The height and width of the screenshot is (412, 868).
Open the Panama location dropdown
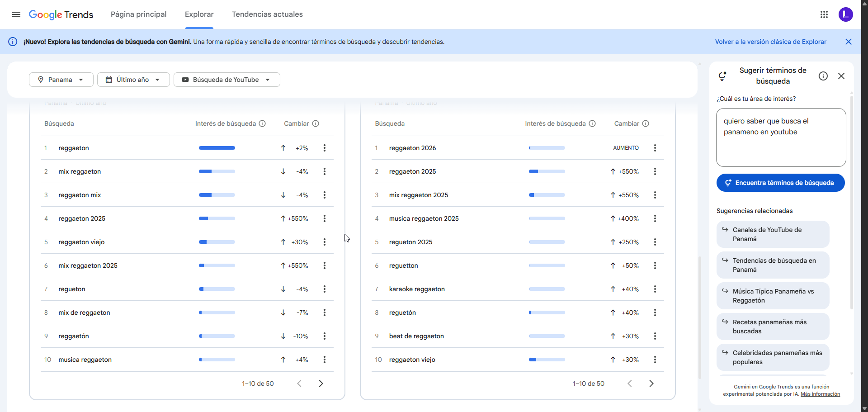pos(61,80)
